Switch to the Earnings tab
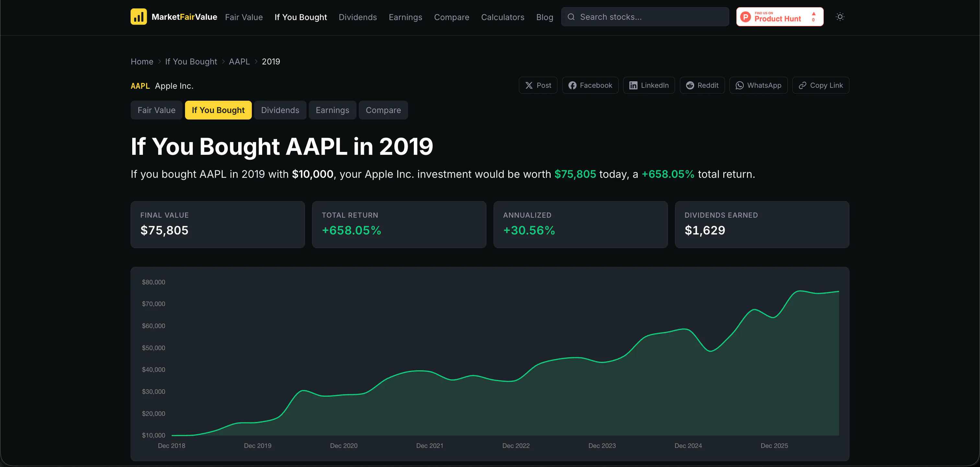Image resolution: width=980 pixels, height=467 pixels. pos(332,110)
